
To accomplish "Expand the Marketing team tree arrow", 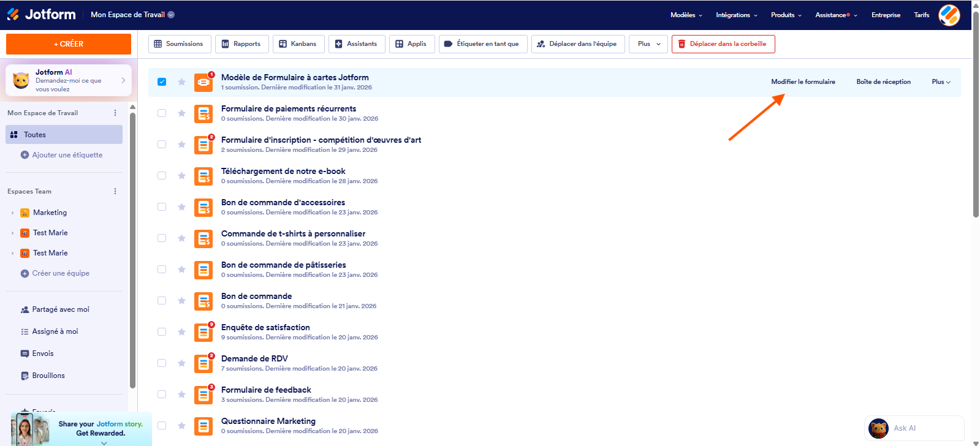I will click(x=12, y=213).
